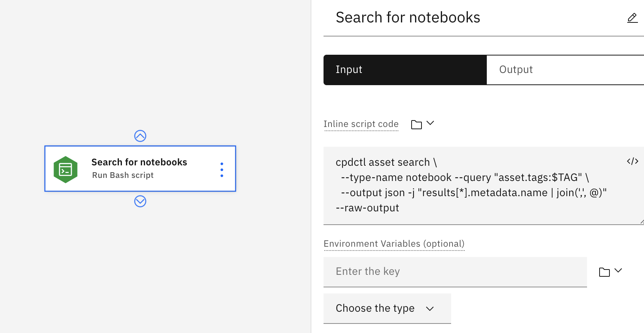Screen dimensions: 644x333
Task: Focus the "Enter the key" field
Action: (455, 271)
